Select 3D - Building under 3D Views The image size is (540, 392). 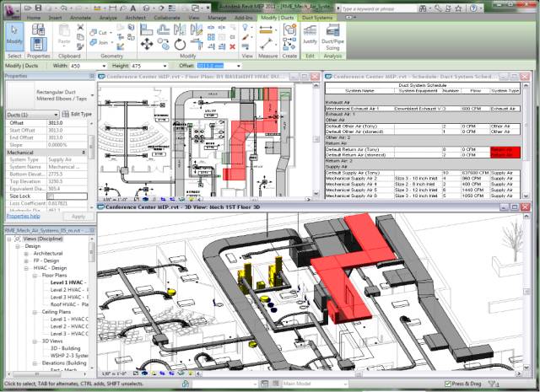point(66,348)
